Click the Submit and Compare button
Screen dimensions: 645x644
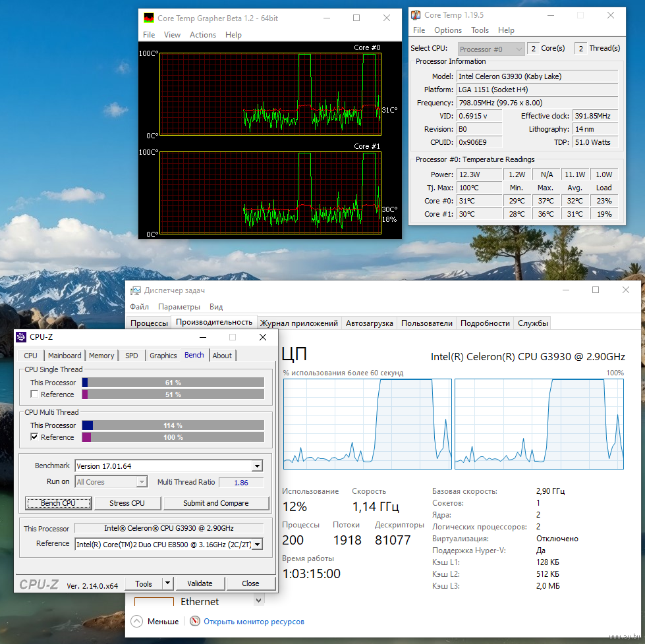coord(215,503)
